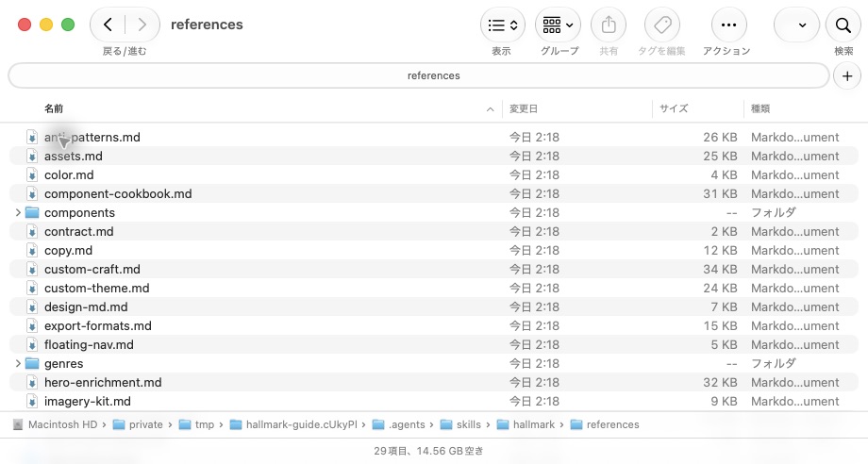Click the Edit Tags (タグを編集) icon
The width and height of the screenshot is (868, 464).
(662, 25)
